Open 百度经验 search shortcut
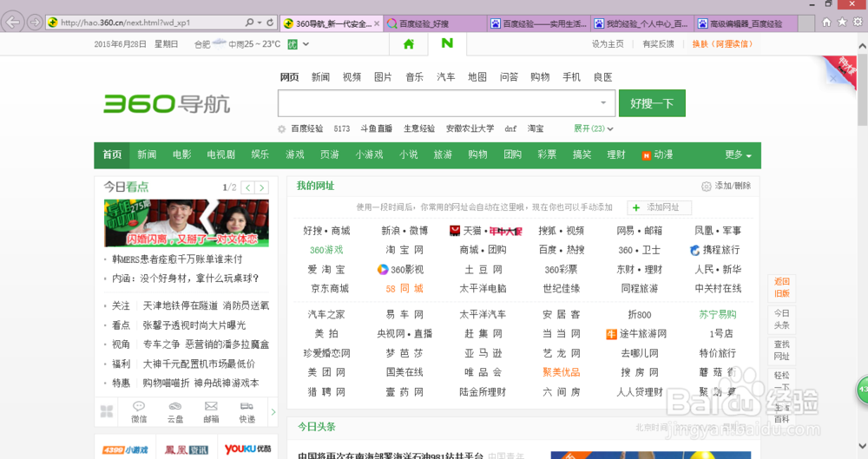Image resolution: width=868 pixels, height=459 pixels. click(x=307, y=128)
